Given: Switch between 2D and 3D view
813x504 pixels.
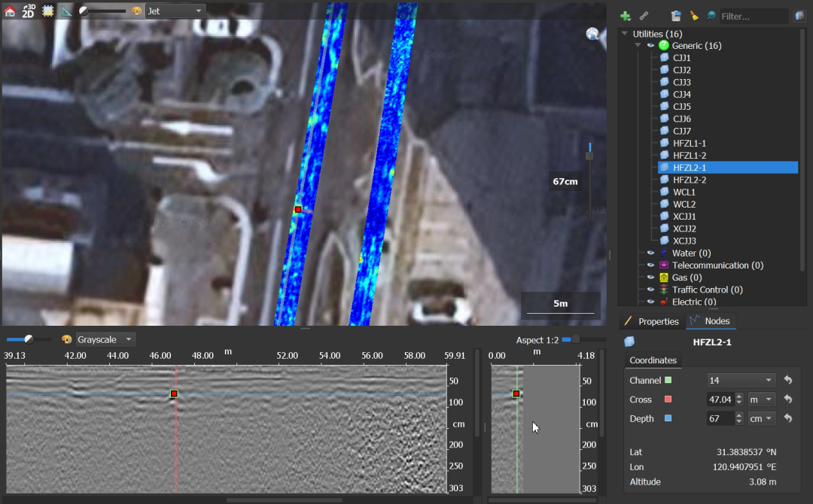Looking at the screenshot, I should (29, 11).
